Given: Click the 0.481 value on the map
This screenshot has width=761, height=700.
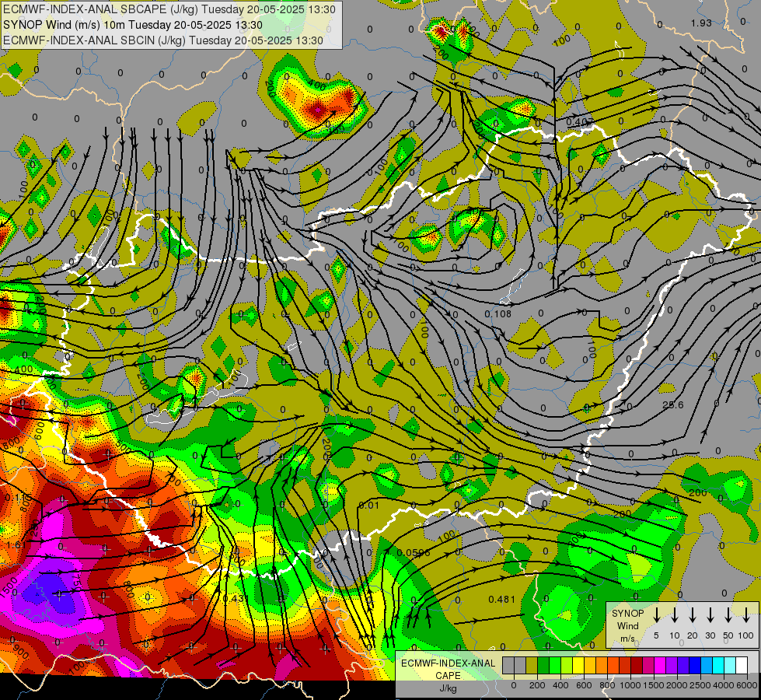Looking at the screenshot, I should (502, 599).
